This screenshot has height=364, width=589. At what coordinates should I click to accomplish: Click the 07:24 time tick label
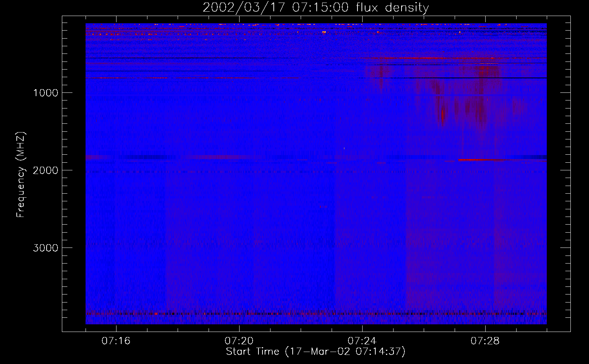tap(362, 341)
